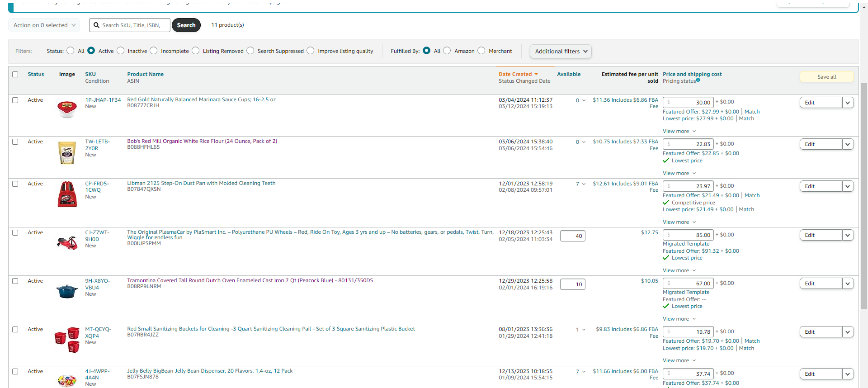Select the Incomplete status filter

pos(154,51)
